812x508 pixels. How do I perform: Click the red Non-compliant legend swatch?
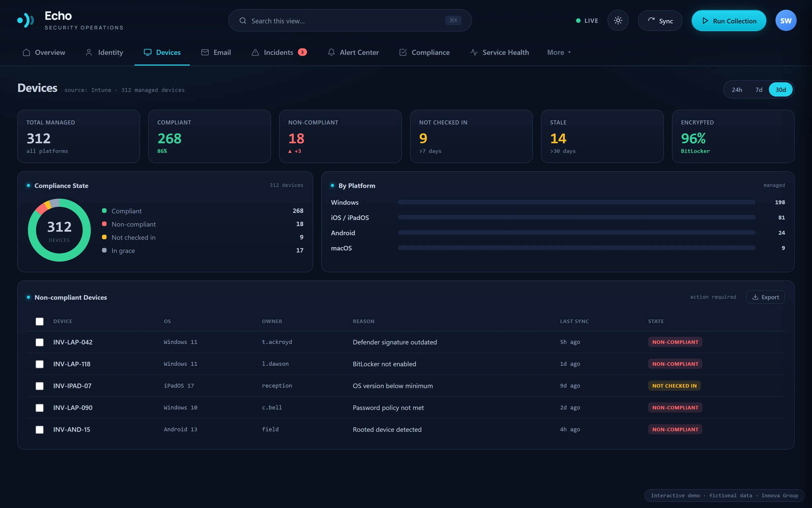104,224
